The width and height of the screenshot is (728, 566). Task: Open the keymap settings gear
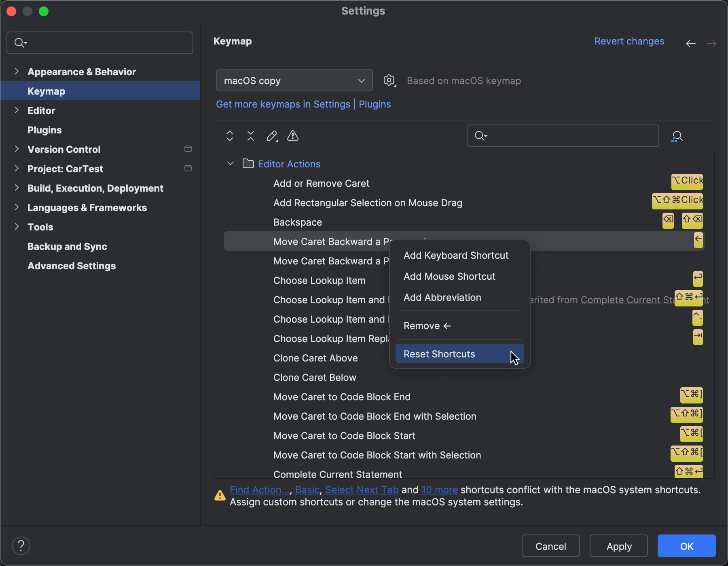(x=389, y=80)
